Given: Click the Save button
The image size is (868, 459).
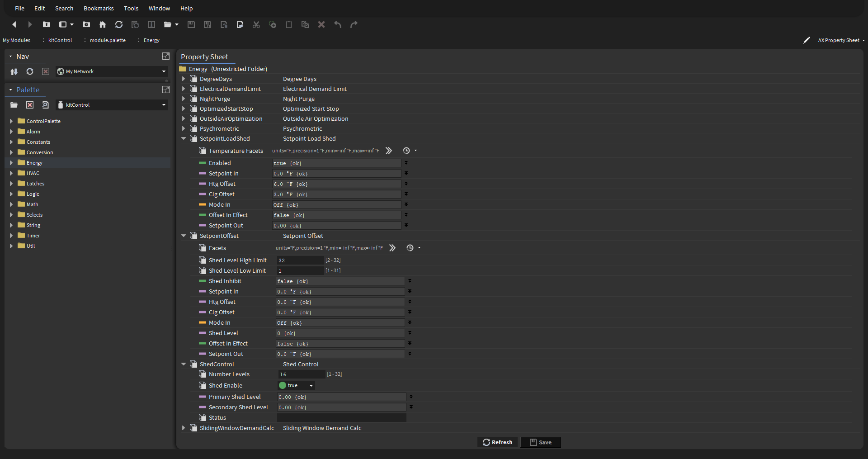Looking at the screenshot, I should click(x=541, y=442).
